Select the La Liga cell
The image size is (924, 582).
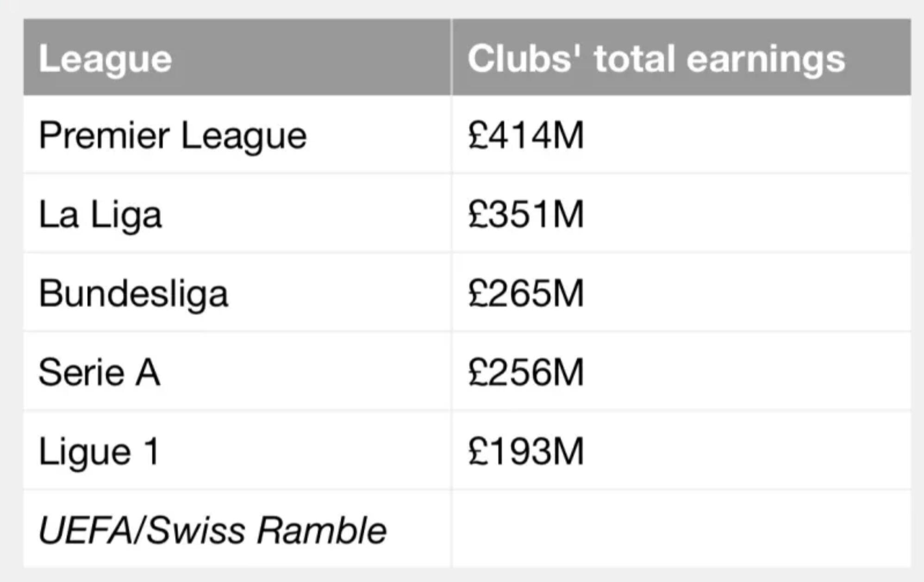point(100,215)
